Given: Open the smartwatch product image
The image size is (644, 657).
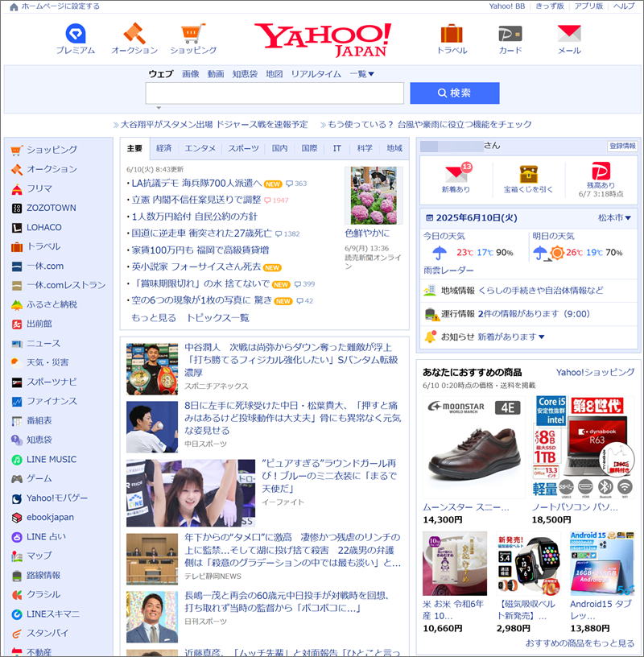Looking at the screenshot, I should pyautogui.click(x=529, y=564).
